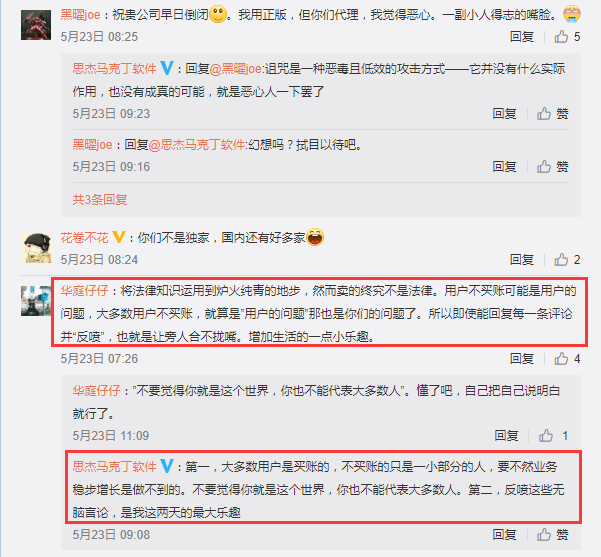Reply to 华庭仔仔's 07:26 comment
This screenshot has height=557, width=601.
coord(522,359)
